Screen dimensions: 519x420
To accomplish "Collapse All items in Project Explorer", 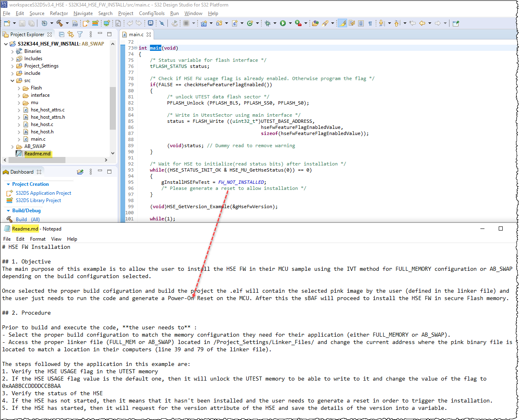I will (x=62, y=34).
